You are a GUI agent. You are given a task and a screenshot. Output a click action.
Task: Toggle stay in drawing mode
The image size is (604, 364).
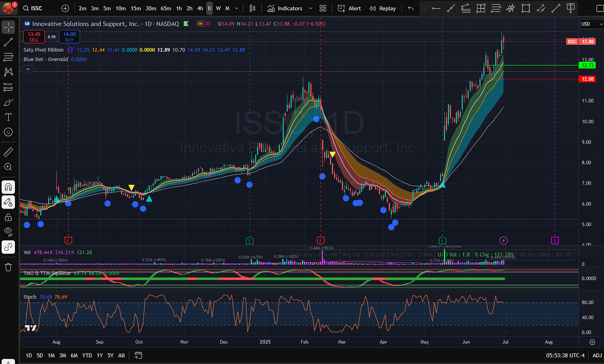8,202
